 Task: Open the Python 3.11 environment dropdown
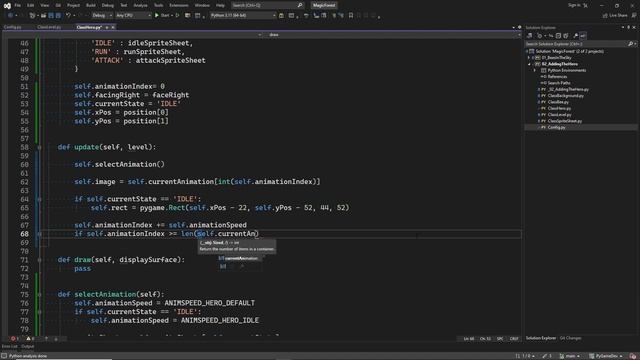point(243,16)
